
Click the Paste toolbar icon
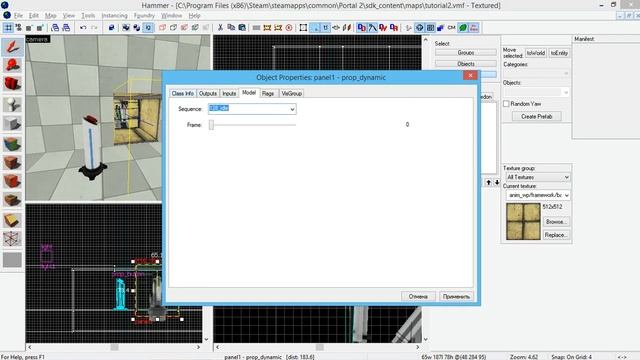tap(242, 28)
